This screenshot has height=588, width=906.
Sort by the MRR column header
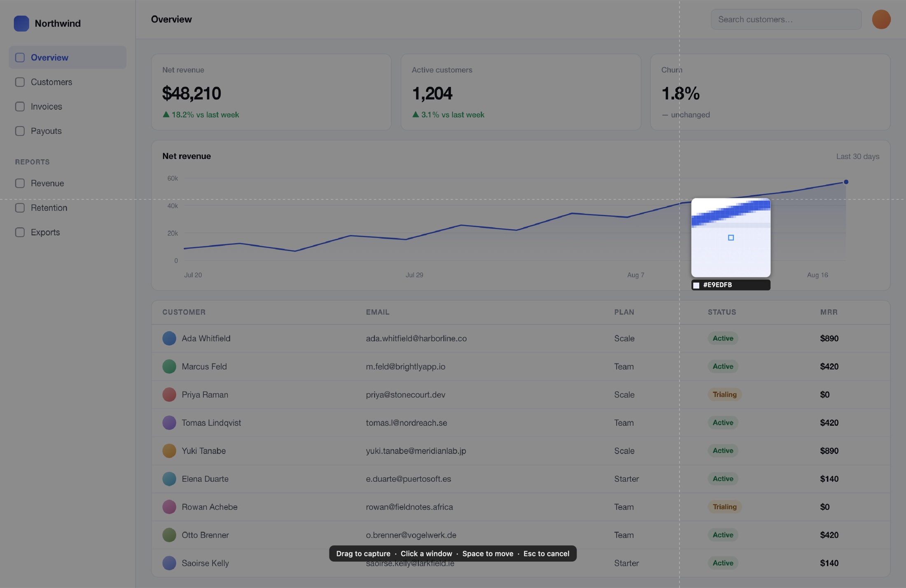(829, 312)
